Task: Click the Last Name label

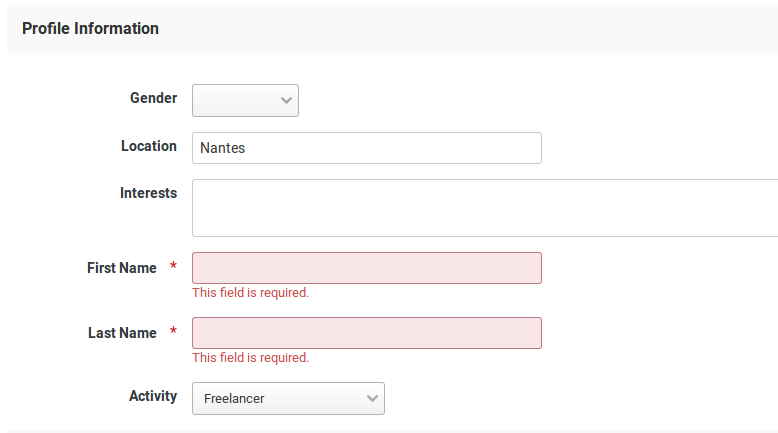Action: click(122, 333)
